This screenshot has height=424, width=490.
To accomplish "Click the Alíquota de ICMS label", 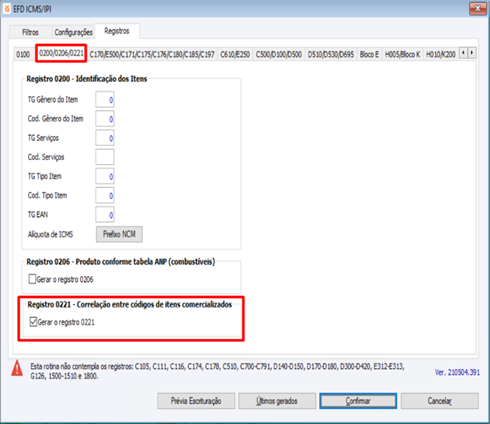I will click(50, 234).
